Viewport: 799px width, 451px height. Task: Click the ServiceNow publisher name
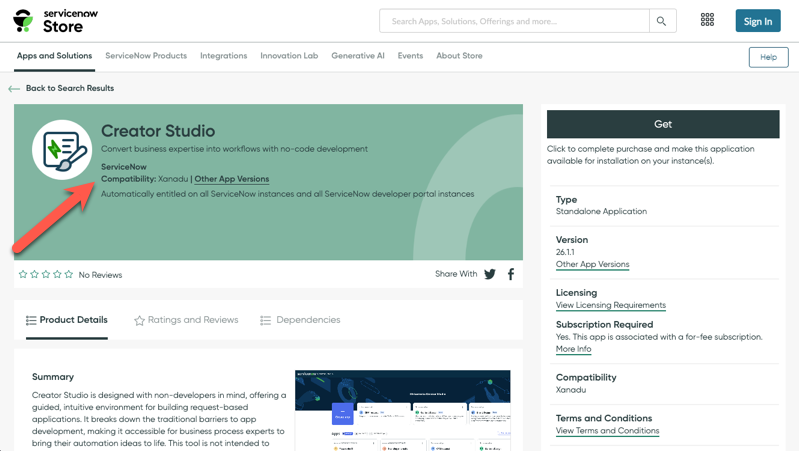coord(124,167)
